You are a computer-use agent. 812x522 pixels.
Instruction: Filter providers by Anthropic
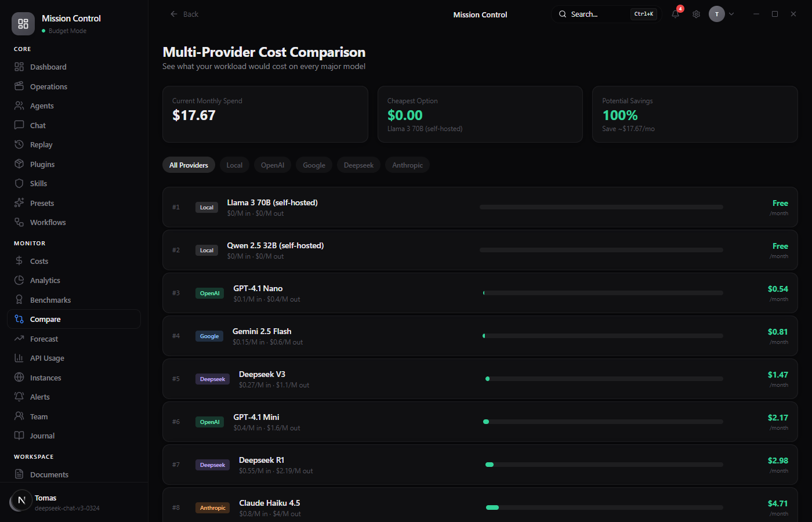click(407, 165)
